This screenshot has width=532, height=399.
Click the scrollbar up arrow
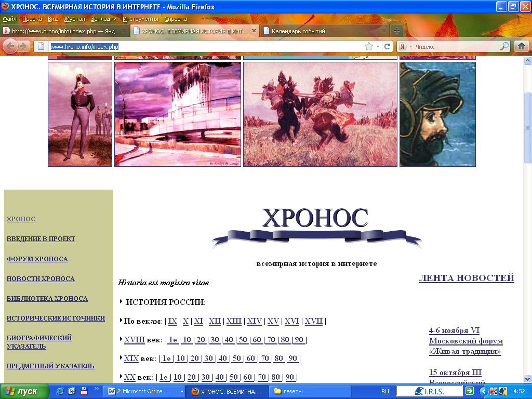click(527, 61)
